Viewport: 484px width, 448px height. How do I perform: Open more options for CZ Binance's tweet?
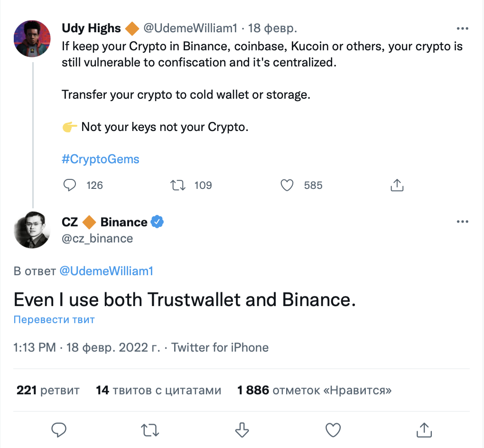point(462,222)
